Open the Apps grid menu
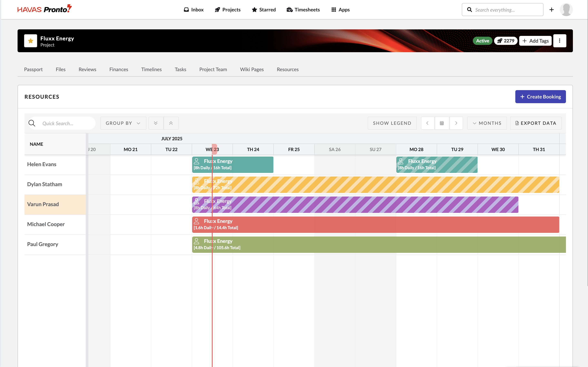This screenshot has height=367, width=588. (340, 10)
